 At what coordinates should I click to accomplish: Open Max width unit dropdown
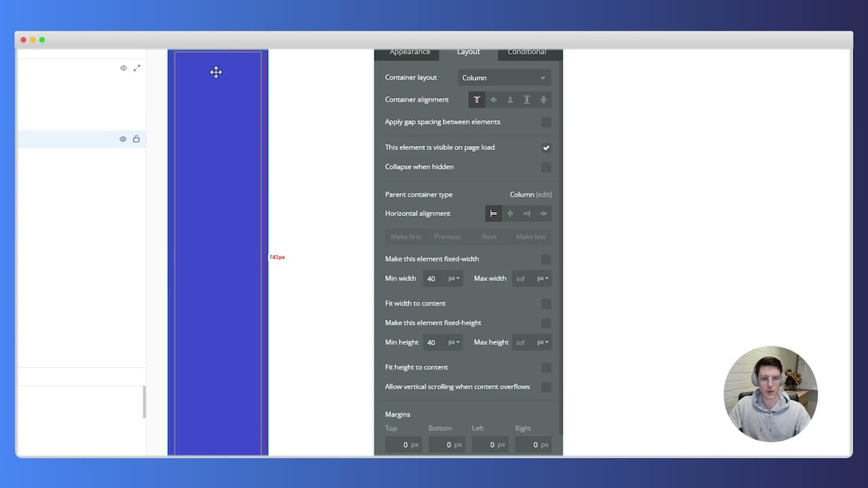(x=542, y=279)
